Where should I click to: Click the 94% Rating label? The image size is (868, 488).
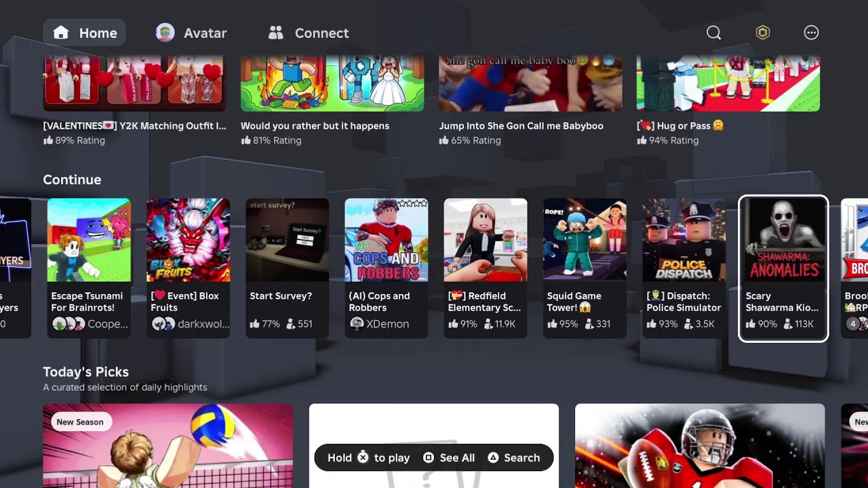[668, 140]
